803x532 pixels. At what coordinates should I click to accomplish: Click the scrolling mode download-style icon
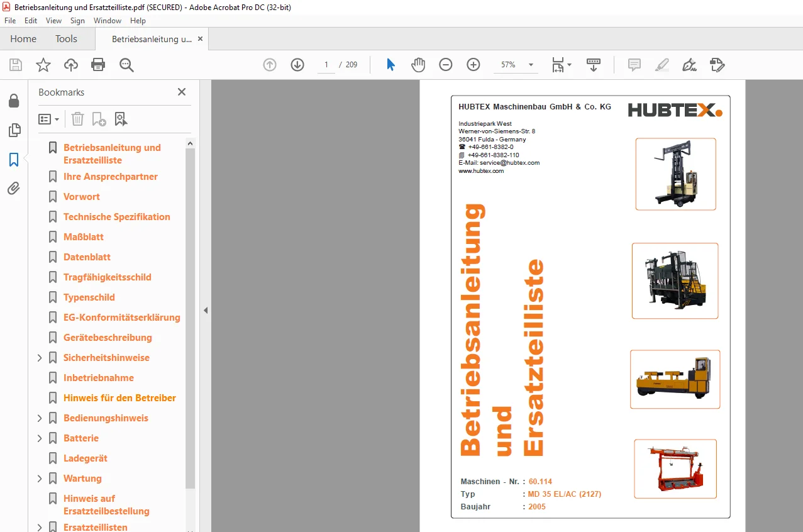tap(594, 65)
